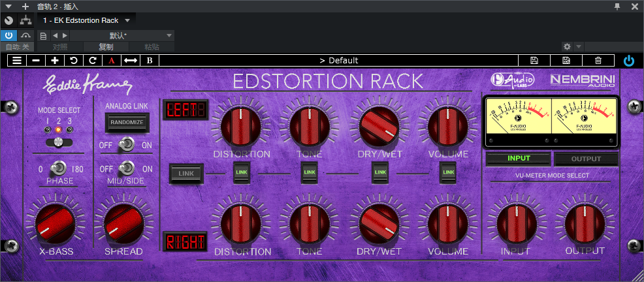Click the right channel VOLUME knob
Image resolution: width=644 pixels, height=282 pixels.
coord(447,224)
